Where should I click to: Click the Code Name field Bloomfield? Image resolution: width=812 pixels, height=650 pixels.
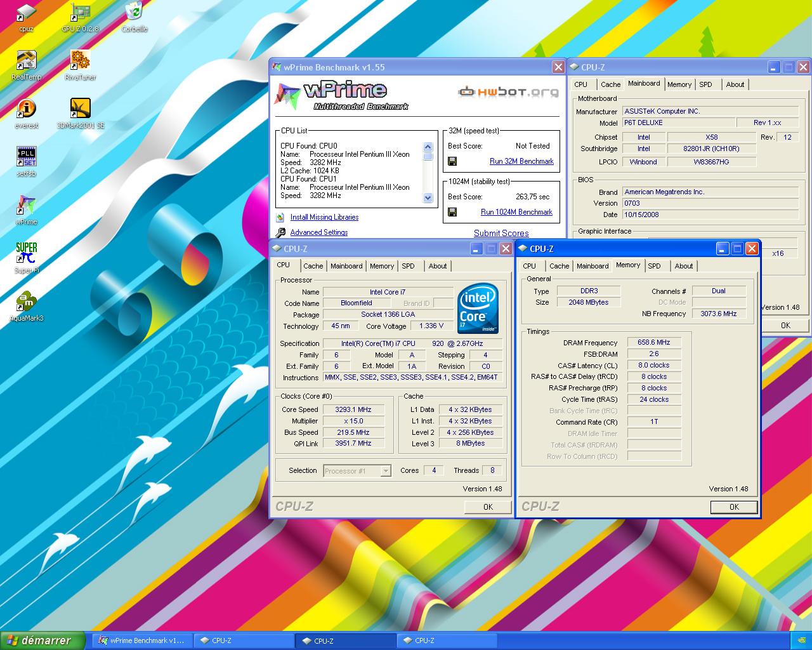click(357, 303)
